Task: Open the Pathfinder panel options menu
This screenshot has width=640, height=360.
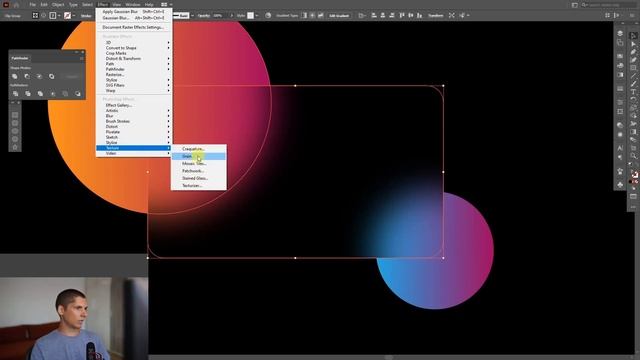Action: pyautogui.click(x=81, y=58)
